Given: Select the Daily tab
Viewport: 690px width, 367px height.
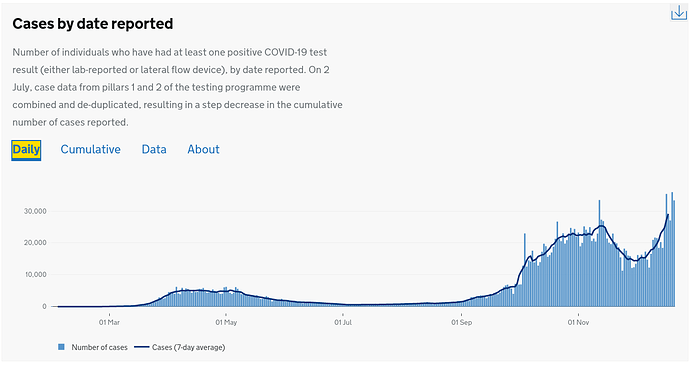Looking at the screenshot, I should (x=26, y=150).
